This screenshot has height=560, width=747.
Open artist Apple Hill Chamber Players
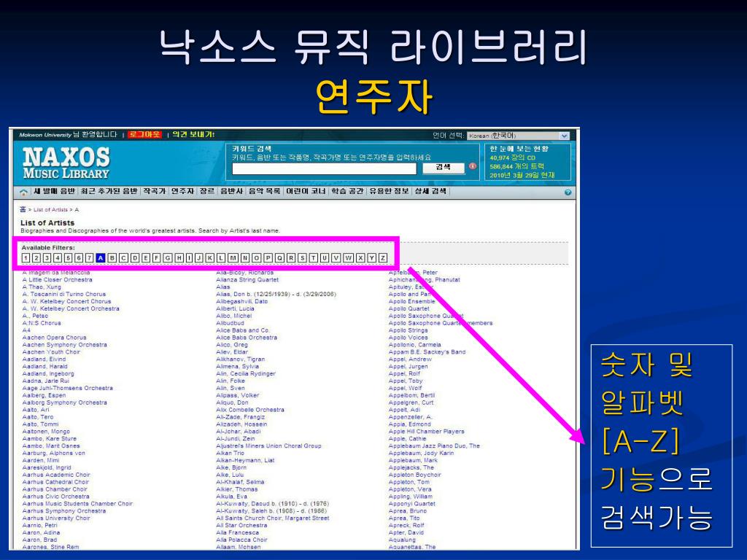[x=426, y=432]
